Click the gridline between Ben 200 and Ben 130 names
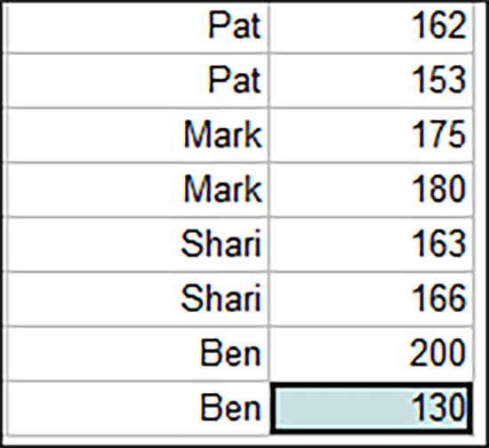This screenshot has width=489, height=448. pos(137,381)
